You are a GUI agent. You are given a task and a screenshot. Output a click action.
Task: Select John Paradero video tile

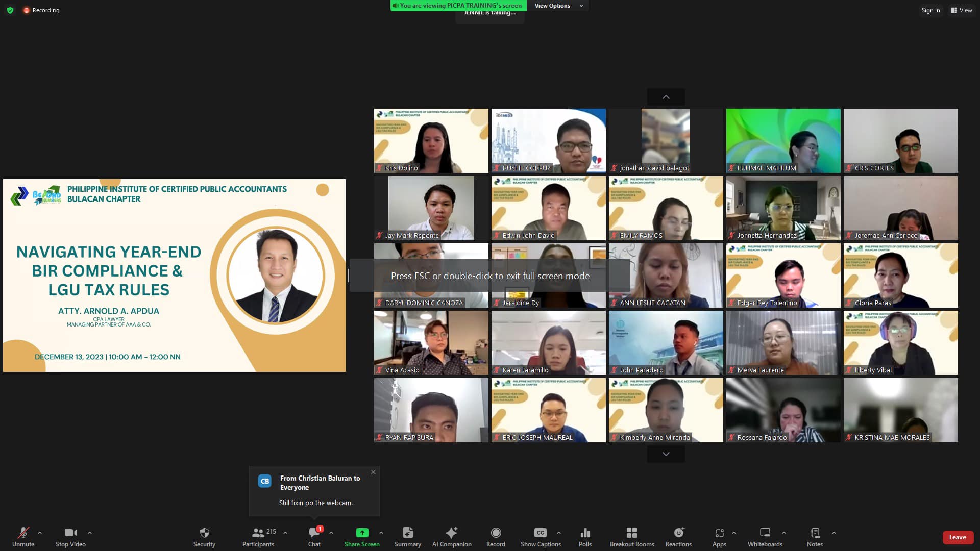[x=666, y=343]
